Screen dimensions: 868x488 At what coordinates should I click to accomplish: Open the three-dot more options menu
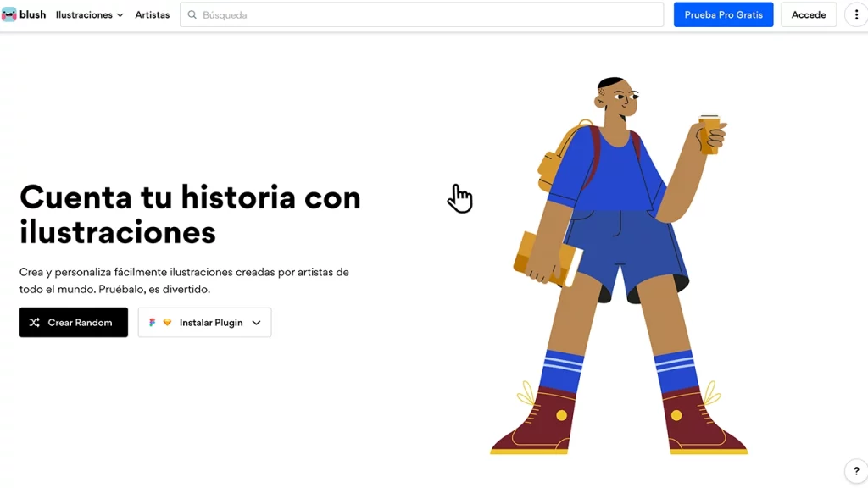856,14
